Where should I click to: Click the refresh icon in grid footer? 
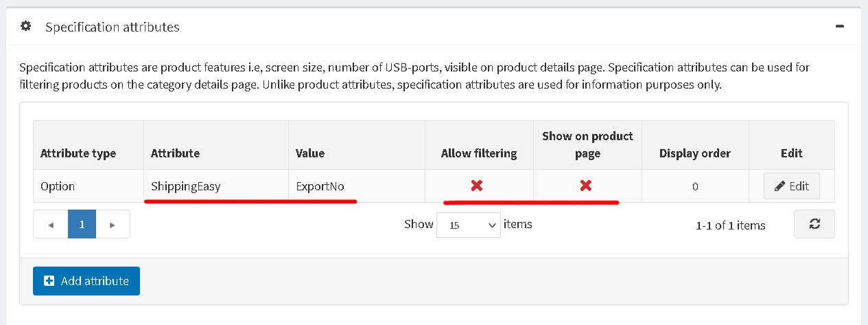814,224
